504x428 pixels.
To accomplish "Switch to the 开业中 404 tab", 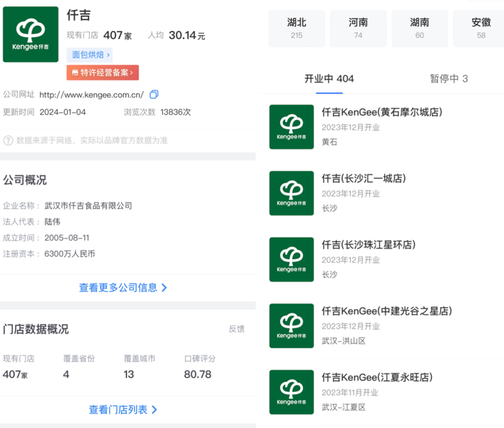I will (x=329, y=79).
